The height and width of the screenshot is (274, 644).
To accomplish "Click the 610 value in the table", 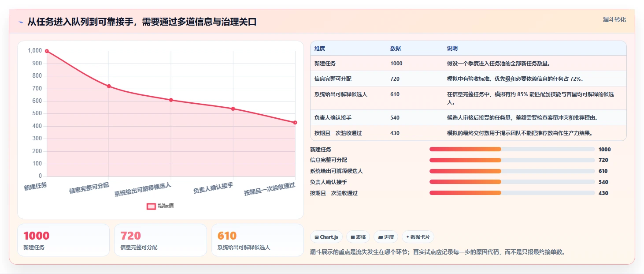I will tap(395, 94).
